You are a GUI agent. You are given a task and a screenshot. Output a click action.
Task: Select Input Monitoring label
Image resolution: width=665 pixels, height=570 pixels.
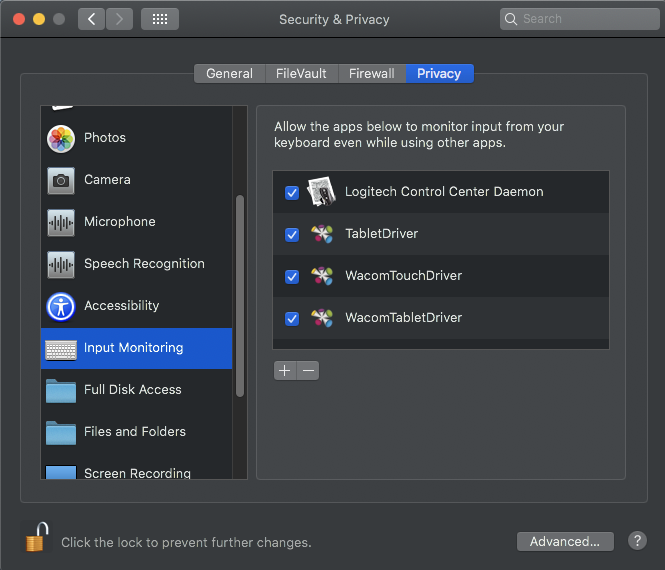point(134,348)
